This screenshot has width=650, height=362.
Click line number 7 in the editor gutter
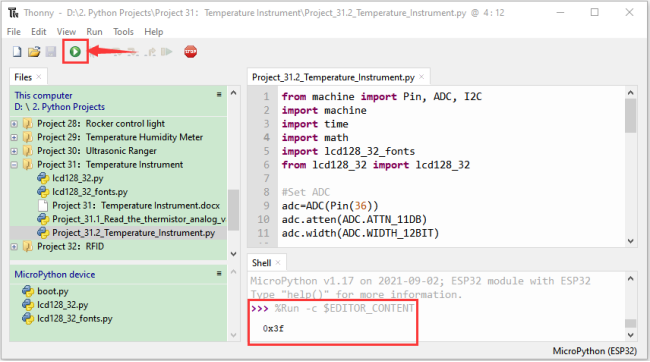267,178
